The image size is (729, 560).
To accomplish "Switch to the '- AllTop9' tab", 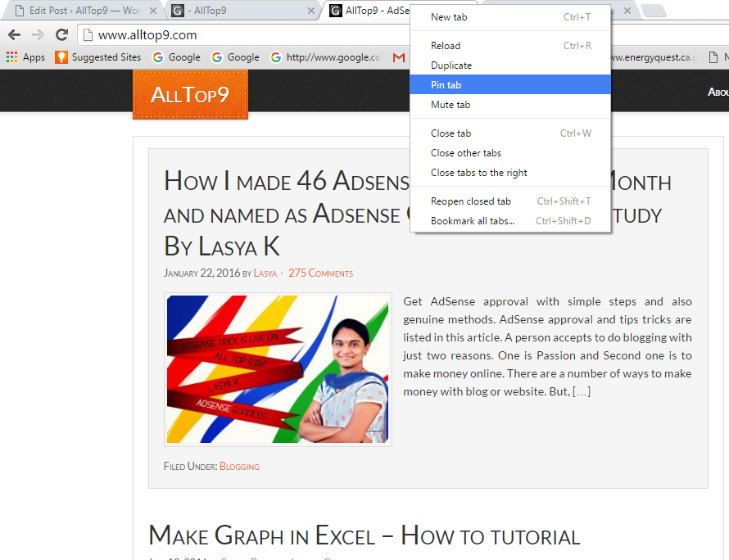I will click(x=242, y=11).
